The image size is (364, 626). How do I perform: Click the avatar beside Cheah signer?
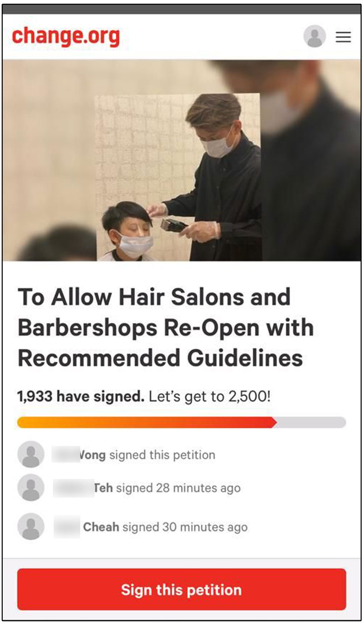(x=31, y=526)
